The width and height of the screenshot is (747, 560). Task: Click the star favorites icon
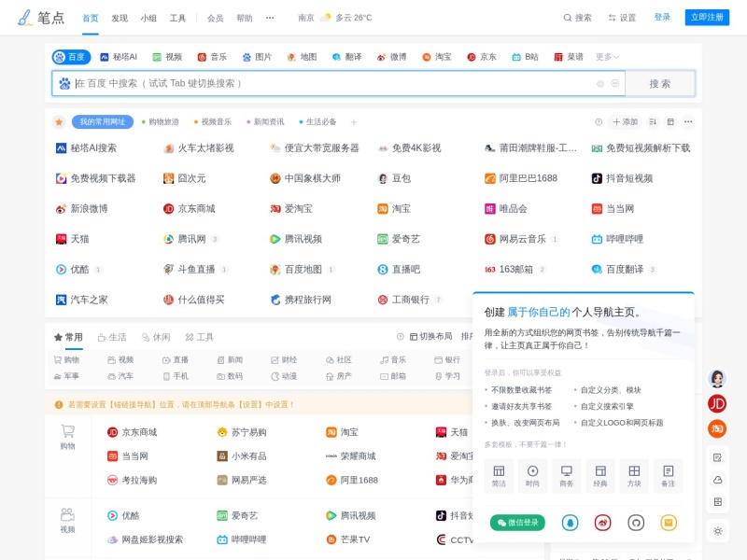coord(59,122)
